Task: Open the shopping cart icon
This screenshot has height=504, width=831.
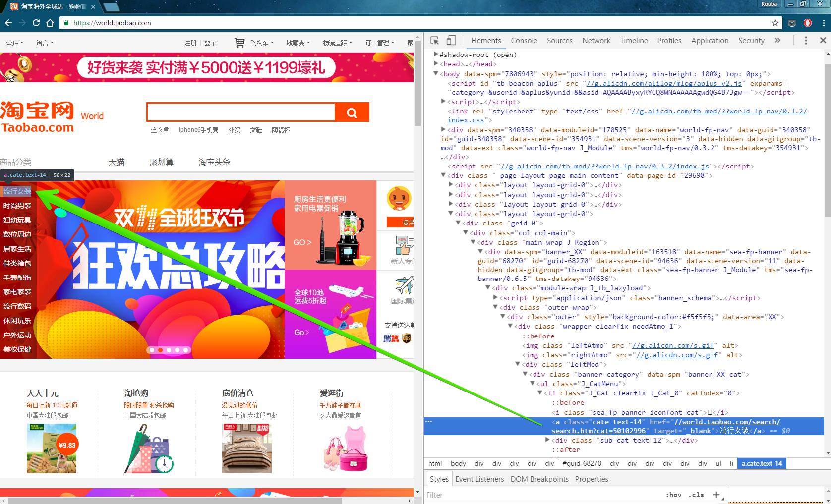Action: coord(239,43)
